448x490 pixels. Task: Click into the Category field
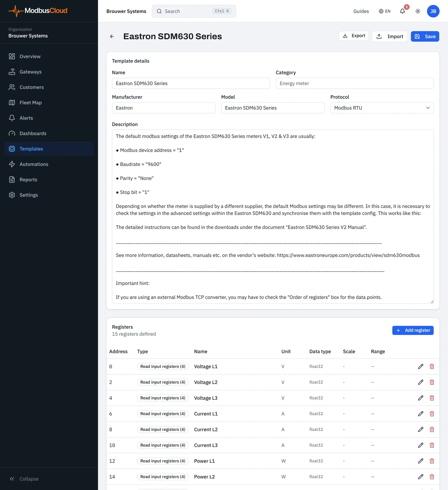pyautogui.click(x=355, y=83)
